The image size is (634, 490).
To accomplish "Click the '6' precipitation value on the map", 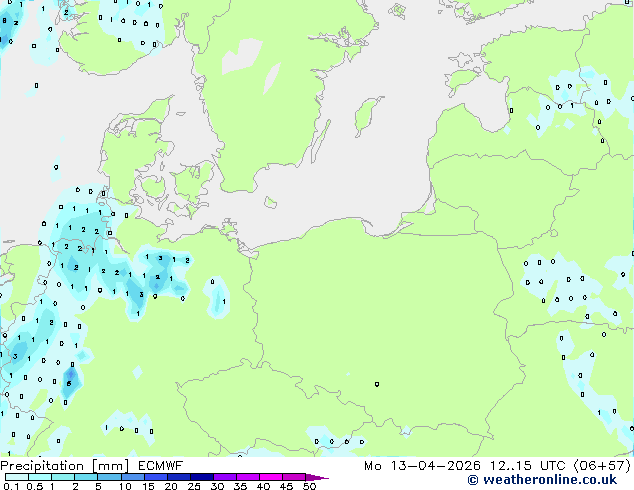I will (x=69, y=383).
